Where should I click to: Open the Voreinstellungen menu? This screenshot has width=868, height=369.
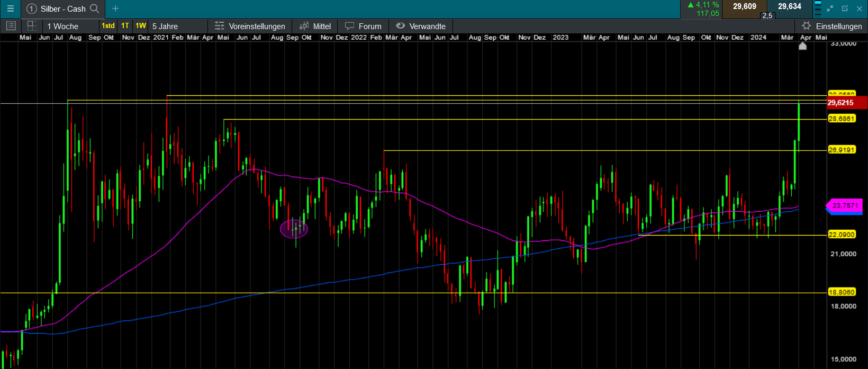click(x=251, y=26)
